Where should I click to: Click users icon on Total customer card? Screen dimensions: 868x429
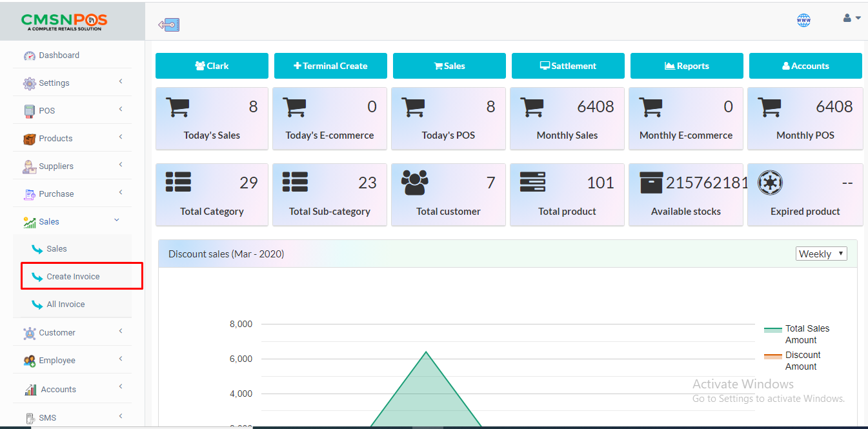414,183
